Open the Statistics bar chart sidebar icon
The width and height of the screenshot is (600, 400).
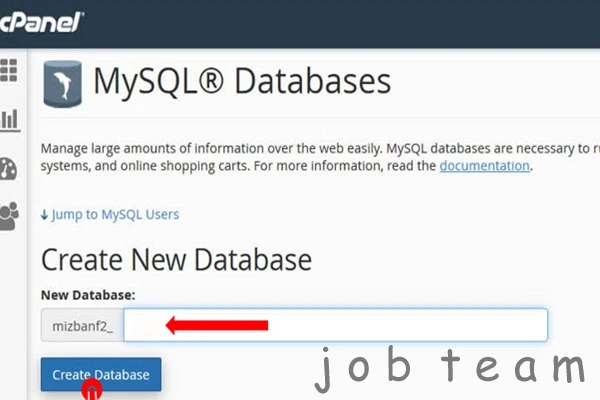9,120
